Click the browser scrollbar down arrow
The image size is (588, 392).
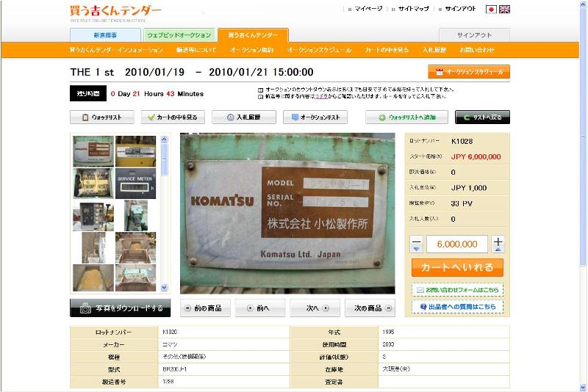click(583, 387)
